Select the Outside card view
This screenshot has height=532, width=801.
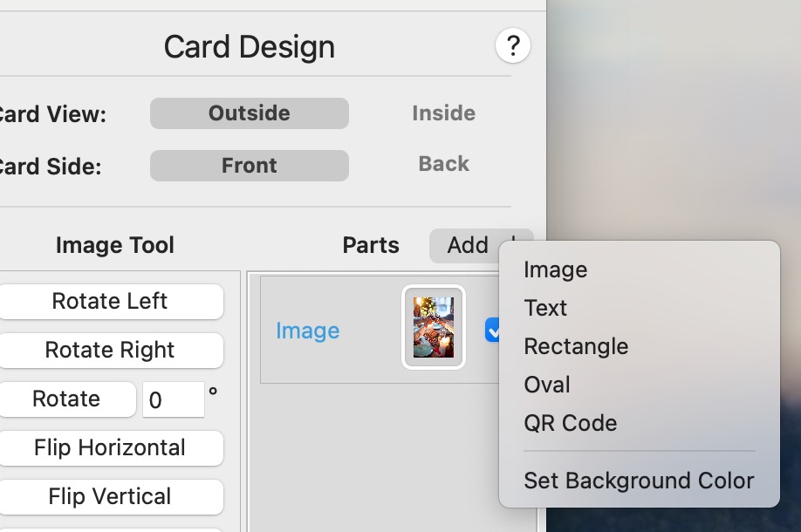(x=250, y=113)
